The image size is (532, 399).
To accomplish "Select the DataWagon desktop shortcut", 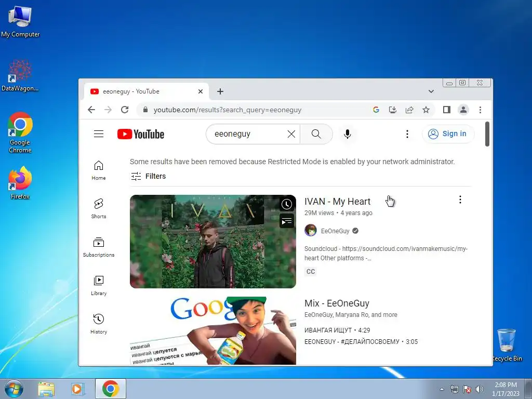I will (20, 76).
